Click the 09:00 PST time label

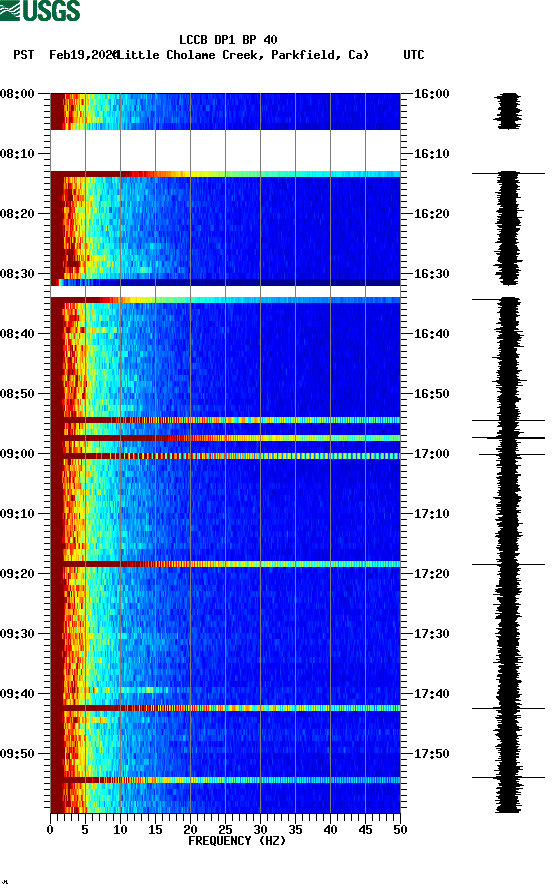[x=17, y=454]
